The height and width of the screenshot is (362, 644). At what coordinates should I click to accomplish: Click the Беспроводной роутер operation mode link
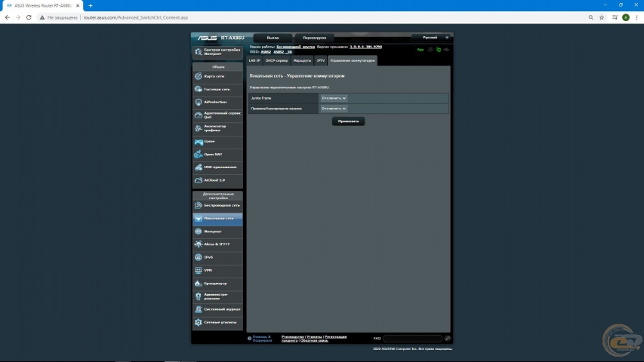[296, 48]
